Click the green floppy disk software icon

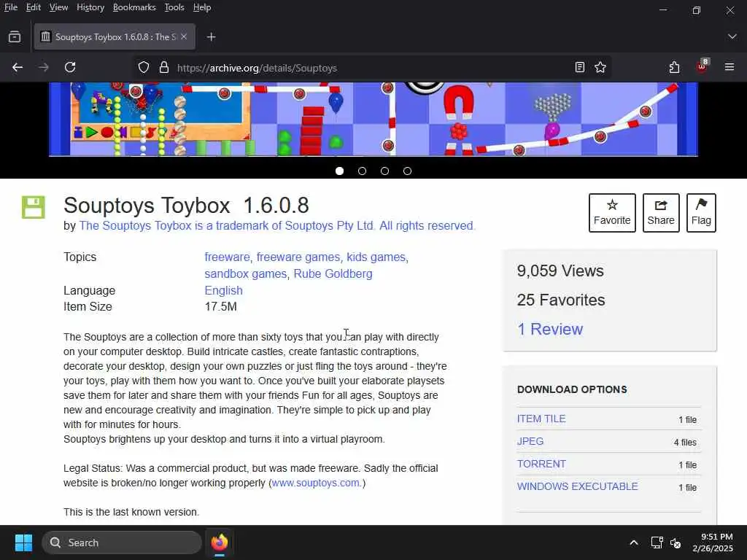click(34, 207)
